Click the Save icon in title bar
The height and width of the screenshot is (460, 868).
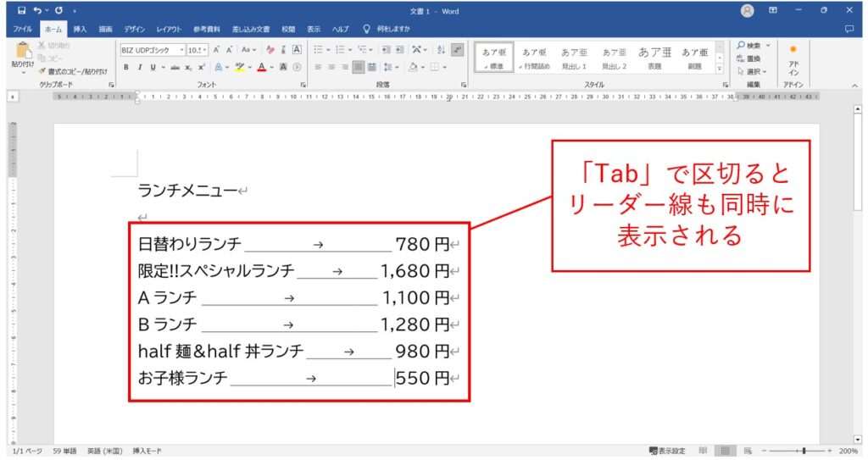[x=21, y=10]
